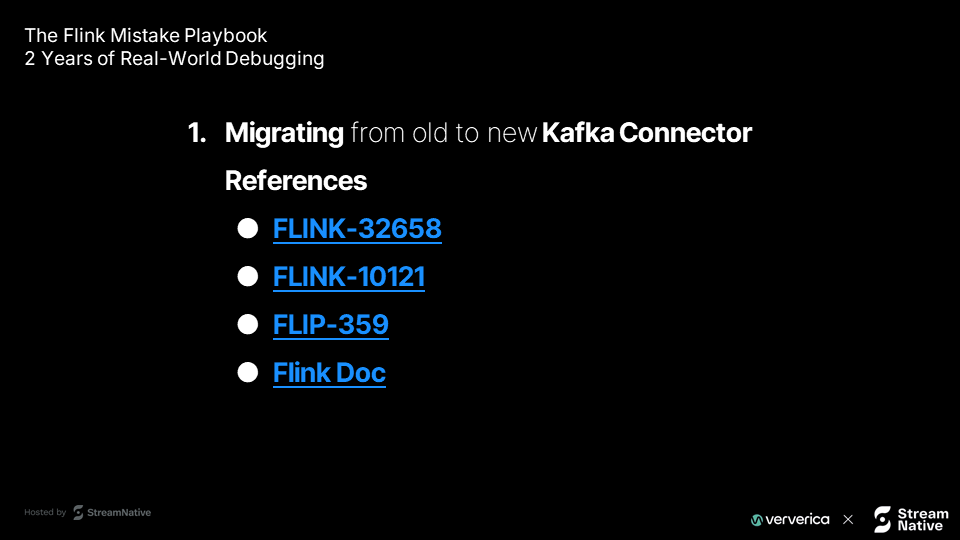960x540 pixels.
Task: Click the Kafka Connector heading text
Action: coord(647,133)
